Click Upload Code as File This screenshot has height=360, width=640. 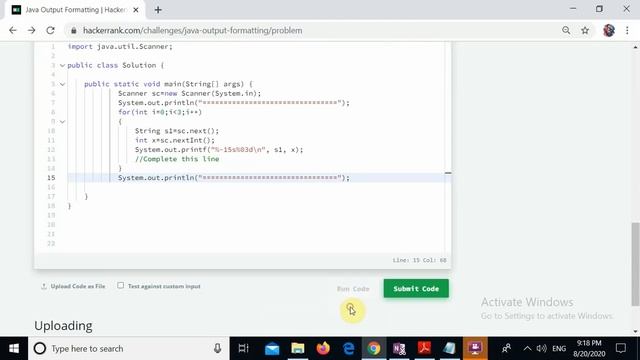pos(73,286)
